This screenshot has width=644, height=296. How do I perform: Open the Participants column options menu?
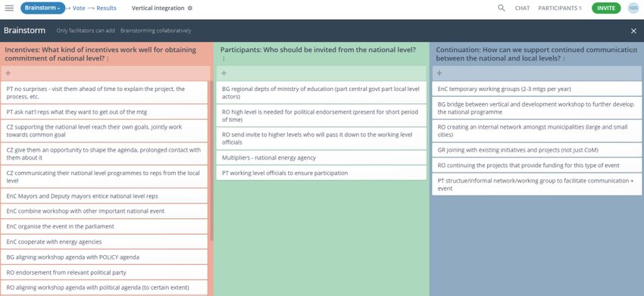224,59
